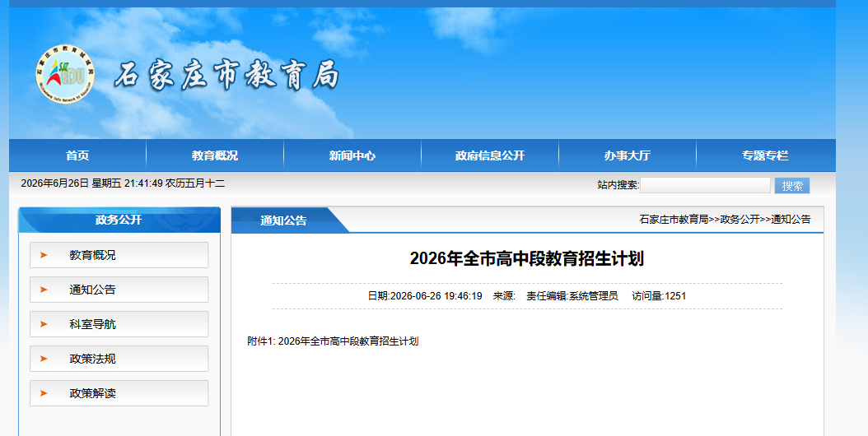868x436 pixels.
Task: Select 办事大厅 in the navigation bar
Action: (x=628, y=155)
